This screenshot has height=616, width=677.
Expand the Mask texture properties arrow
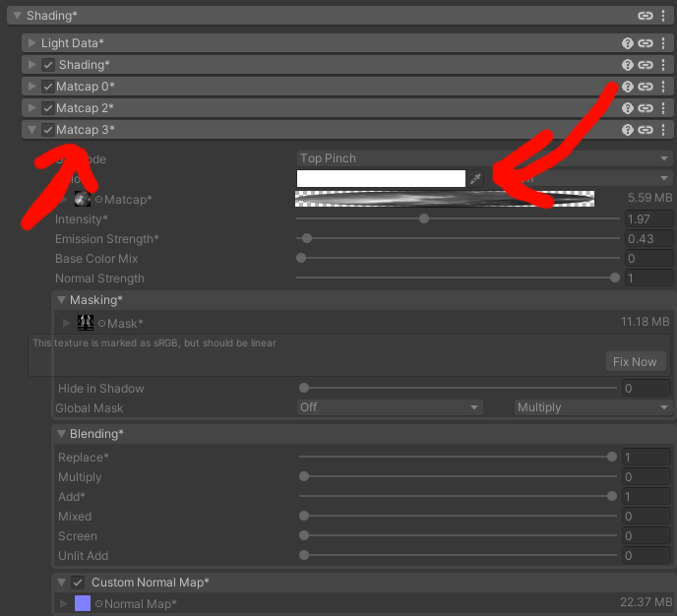[x=66, y=324]
